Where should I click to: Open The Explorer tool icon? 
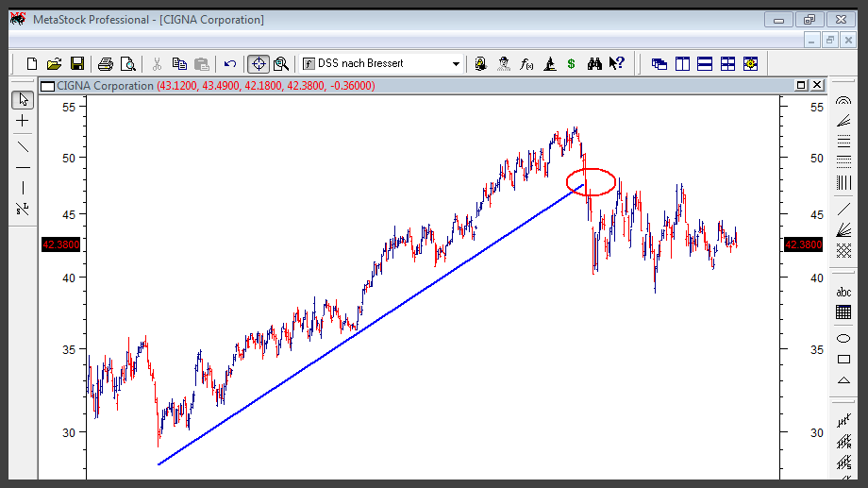(x=480, y=63)
